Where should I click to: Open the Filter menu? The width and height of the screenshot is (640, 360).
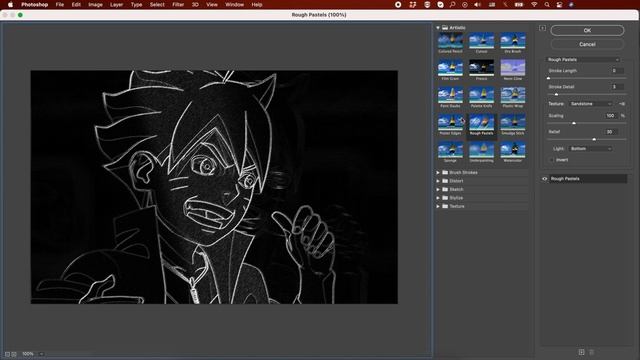[x=178, y=4]
